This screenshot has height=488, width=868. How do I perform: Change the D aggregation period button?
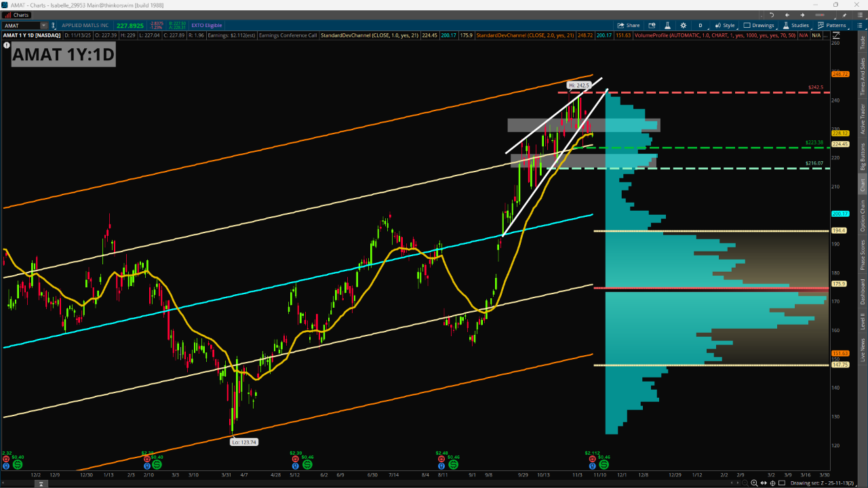click(701, 25)
